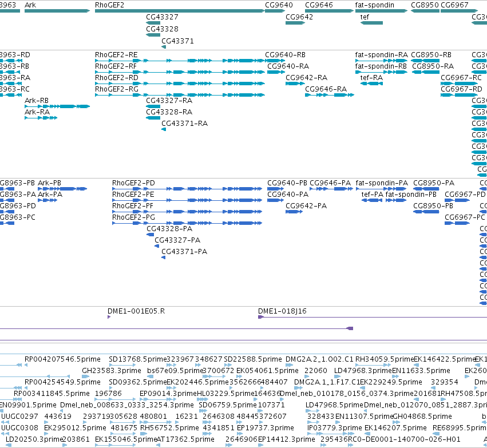The width and height of the screenshot is (487, 448).
Task: Click transcript CG9646-RA
Action: pyautogui.click(x=326, y=89)
